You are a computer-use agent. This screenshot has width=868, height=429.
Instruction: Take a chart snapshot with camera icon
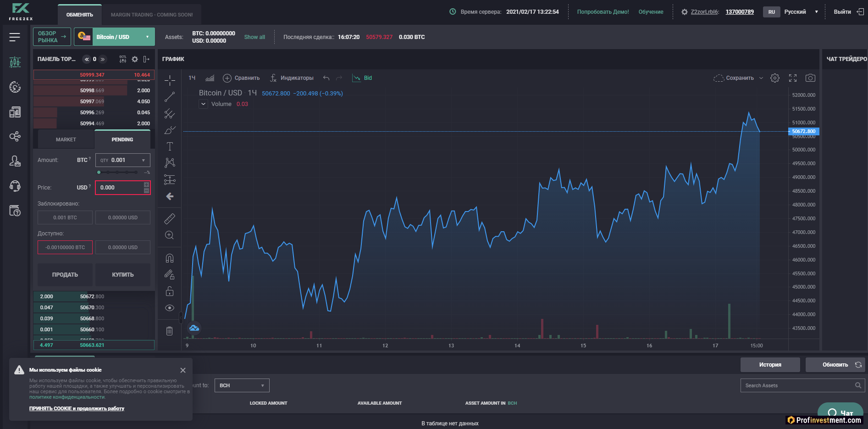810,78
